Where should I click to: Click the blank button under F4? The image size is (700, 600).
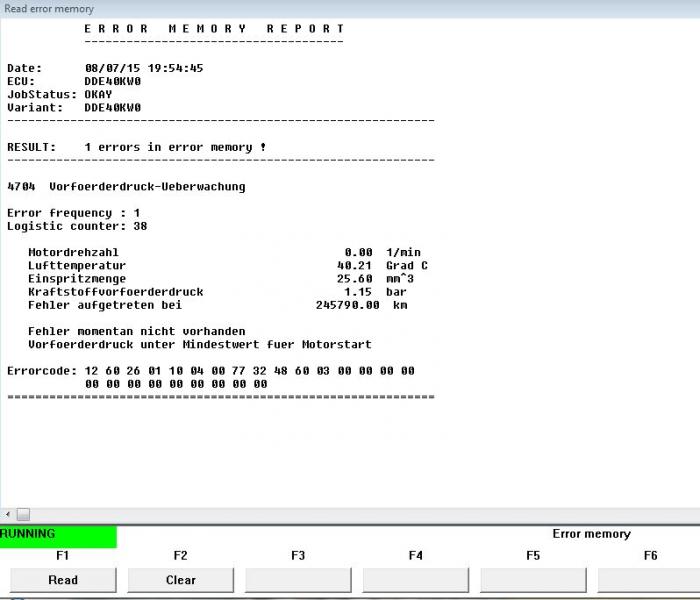pyautogui.click(x=416, y=580)
